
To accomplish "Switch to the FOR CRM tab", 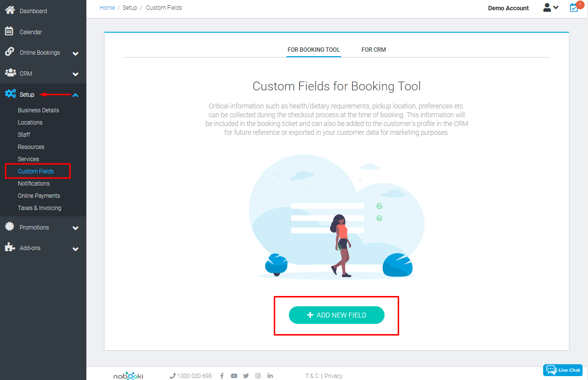I will 373,49.
